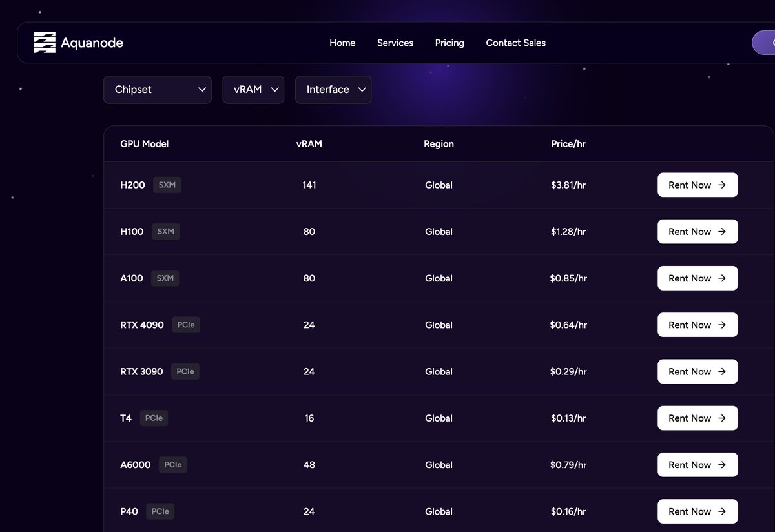Click the 48 vRAM value
Viewport: 775px width, 532px height.
(x=309, y=465)
